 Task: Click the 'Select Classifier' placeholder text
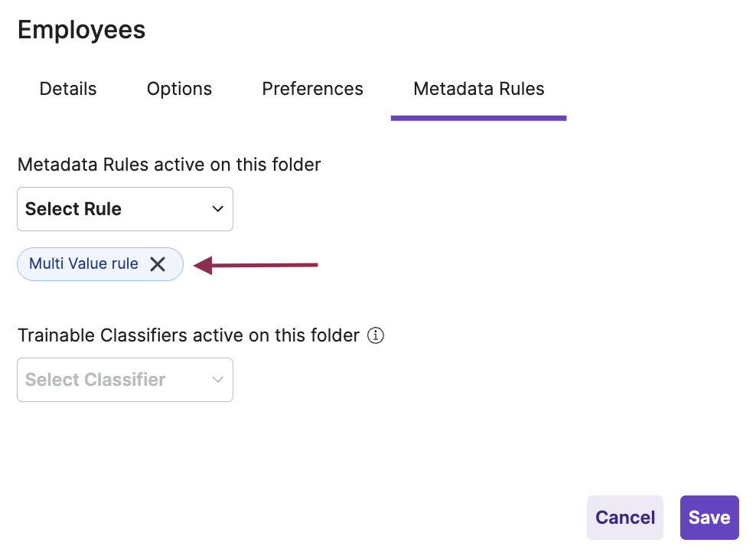[95, 380]
